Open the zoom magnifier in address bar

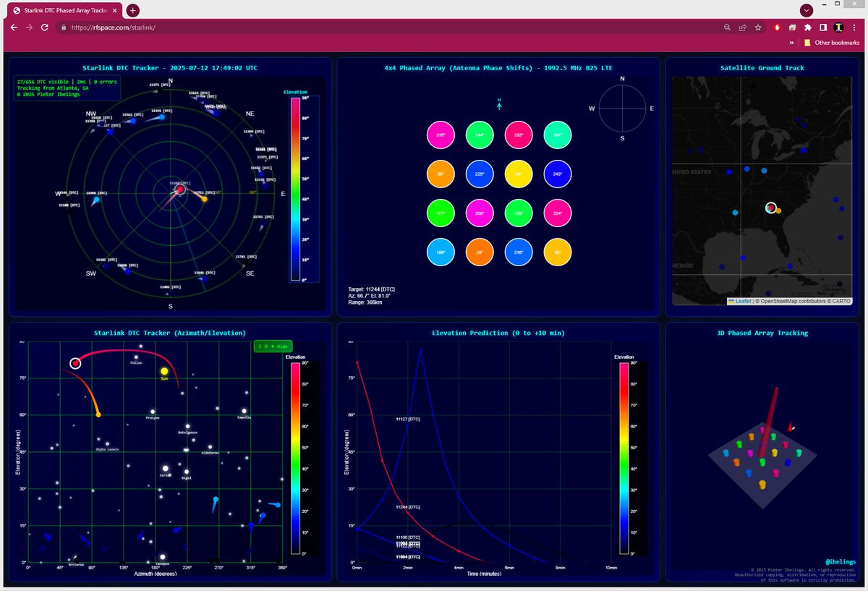pos(727,27)
